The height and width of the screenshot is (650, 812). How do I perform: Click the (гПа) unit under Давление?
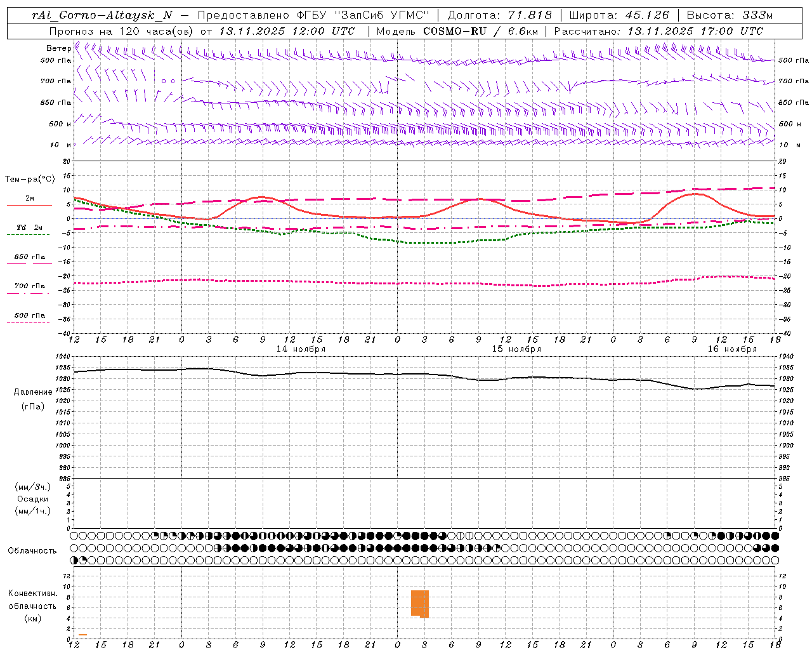coord(33,406)
